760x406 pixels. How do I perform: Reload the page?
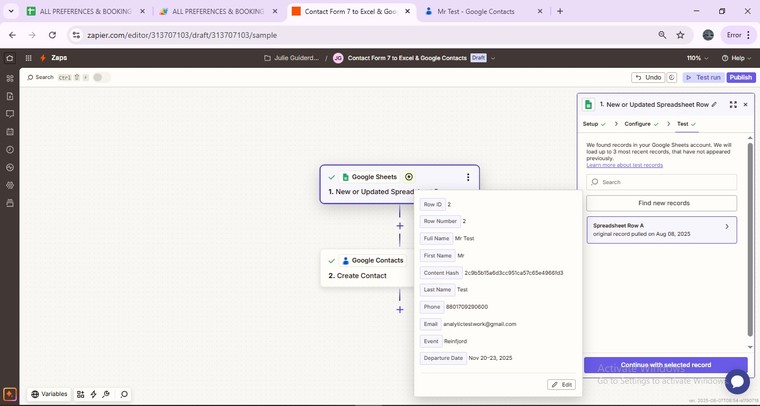52,35
